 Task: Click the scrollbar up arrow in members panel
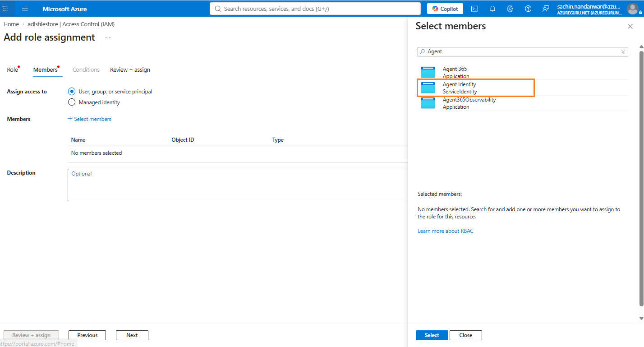coord(641,47)
